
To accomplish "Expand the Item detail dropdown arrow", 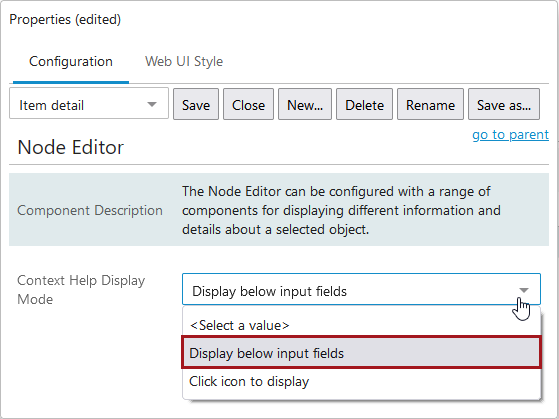I will (152, 104).
